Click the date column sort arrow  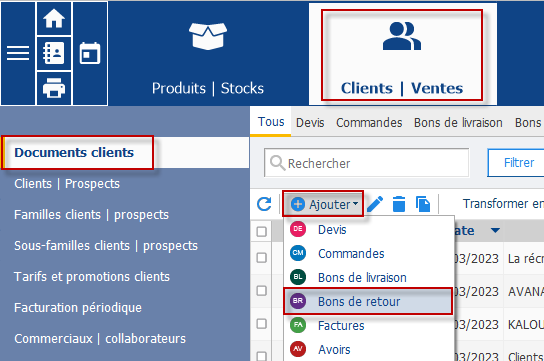click(495, 231)
